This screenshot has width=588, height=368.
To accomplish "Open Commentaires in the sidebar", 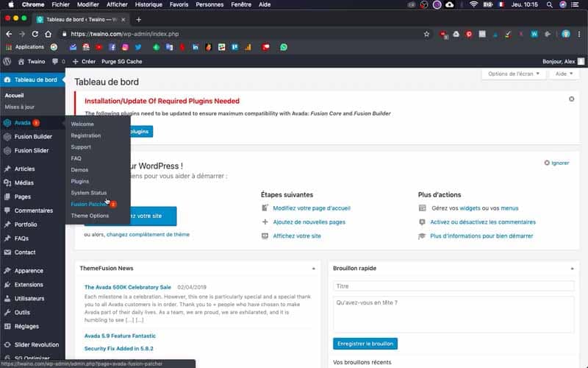I will (32, 210).
